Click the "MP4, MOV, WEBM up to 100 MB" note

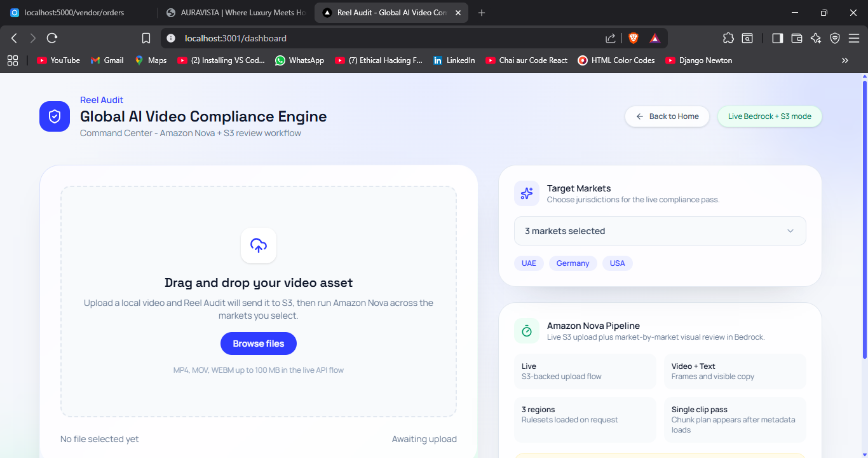click(259, 370)
